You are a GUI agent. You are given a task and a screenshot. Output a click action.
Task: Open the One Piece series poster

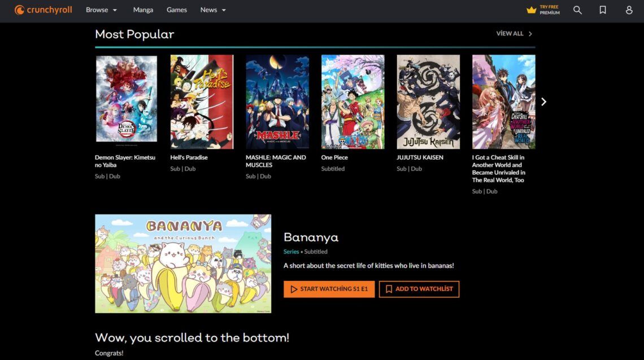(352, 101)
